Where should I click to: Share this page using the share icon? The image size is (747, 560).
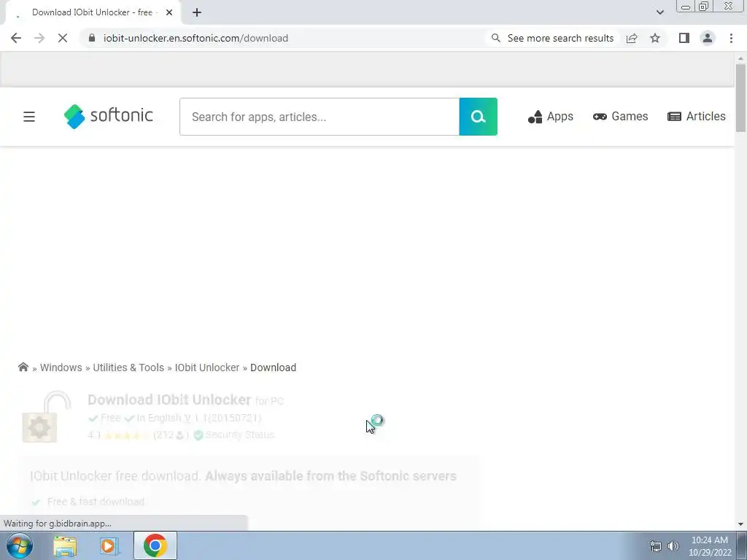pos(632,38)
